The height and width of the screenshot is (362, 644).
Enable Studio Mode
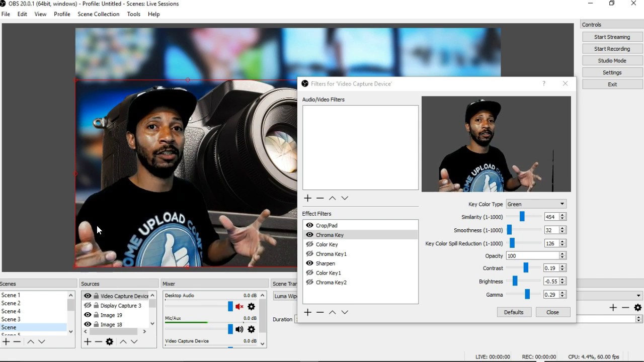coord(612,60)
